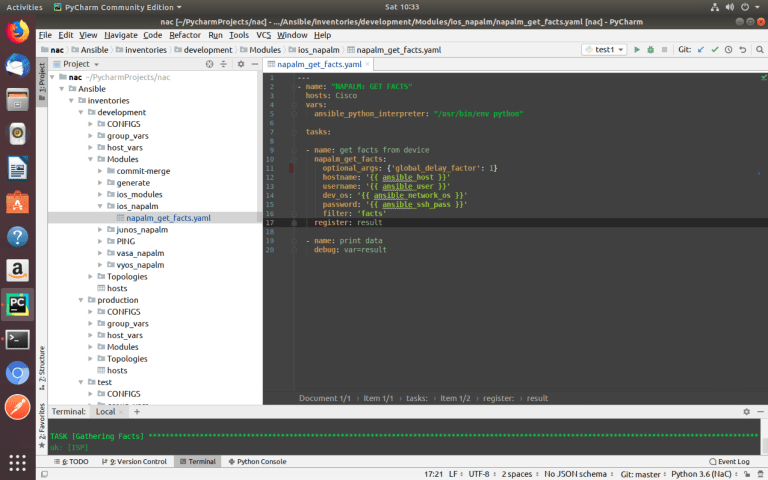Start debugging with the bug icon

(x=650, y=49)
